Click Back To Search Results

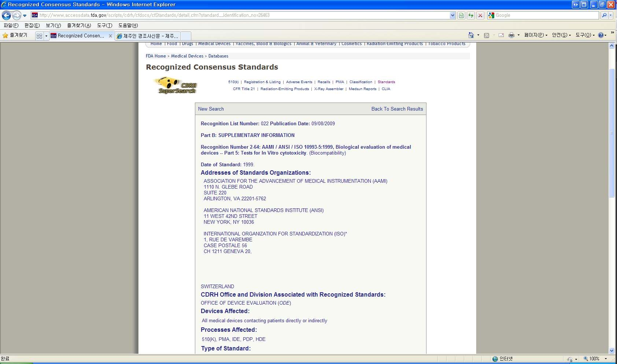pos(397,109)
